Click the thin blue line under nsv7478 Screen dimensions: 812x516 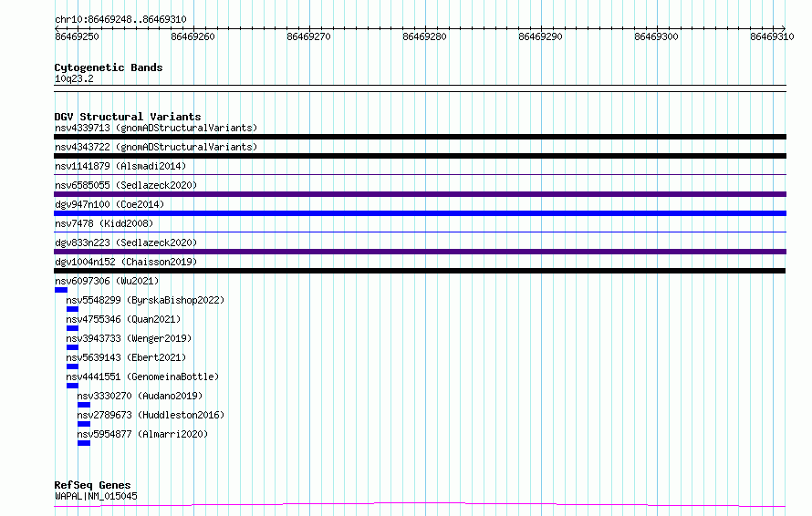[420, 232]
